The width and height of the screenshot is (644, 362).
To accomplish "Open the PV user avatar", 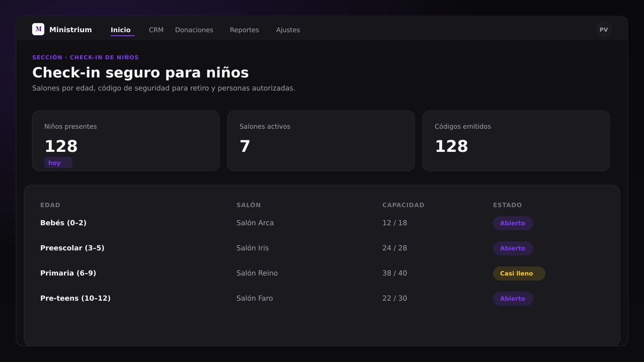I will click(604, 29).
